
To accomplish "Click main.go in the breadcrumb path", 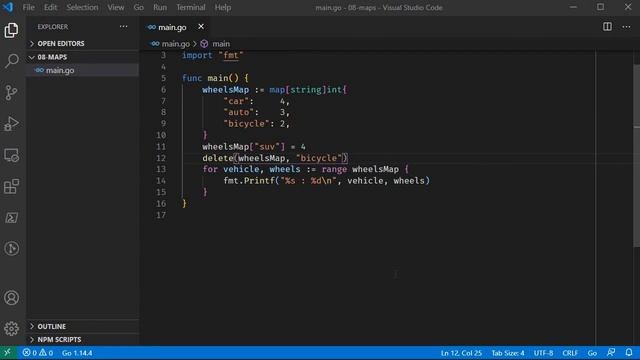I will click(x=176, y=44).
